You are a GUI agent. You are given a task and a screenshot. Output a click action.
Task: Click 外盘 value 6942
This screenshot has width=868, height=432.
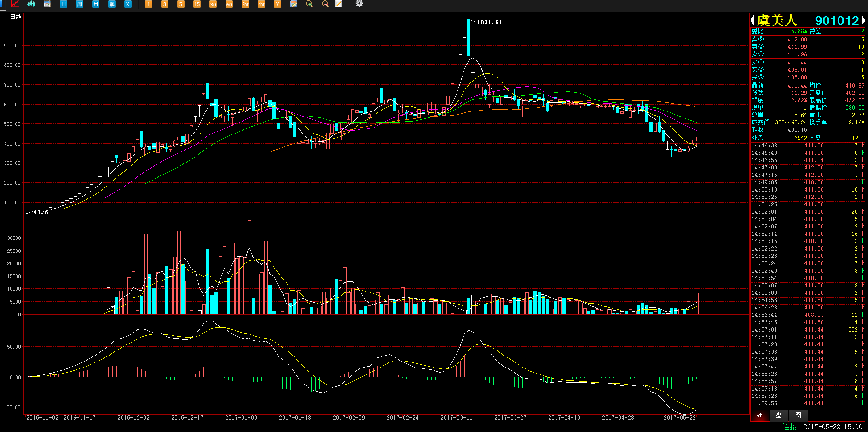(x=801, y=138)
